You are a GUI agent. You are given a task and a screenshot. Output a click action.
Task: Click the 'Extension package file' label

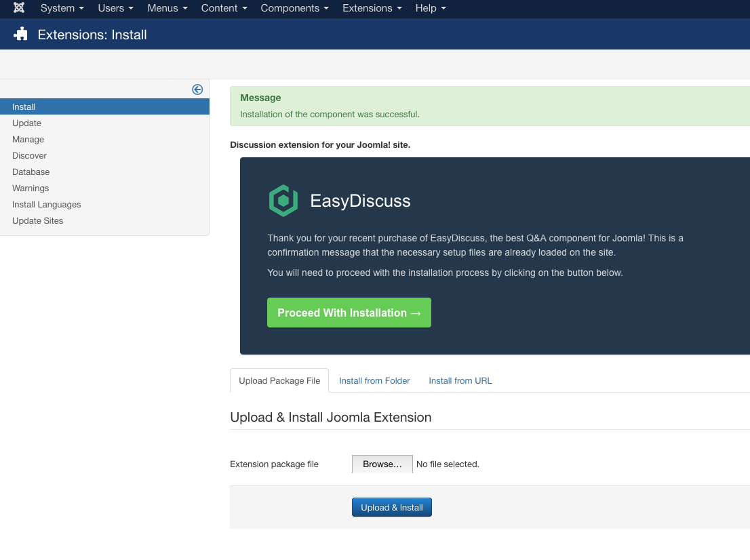pyautogui.click(x=274, y=464)
